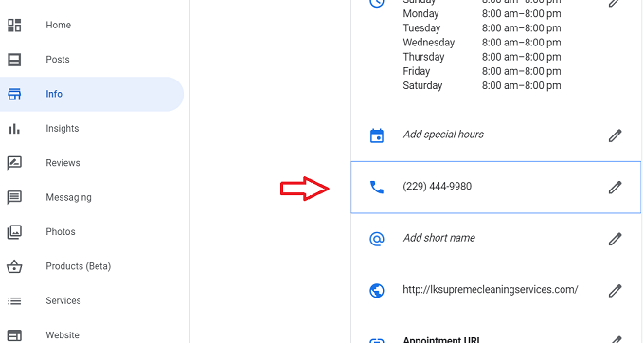The image size is (644, 343).
Task: Edit short name with pencil icon
Action: click(x=615, y=239)
